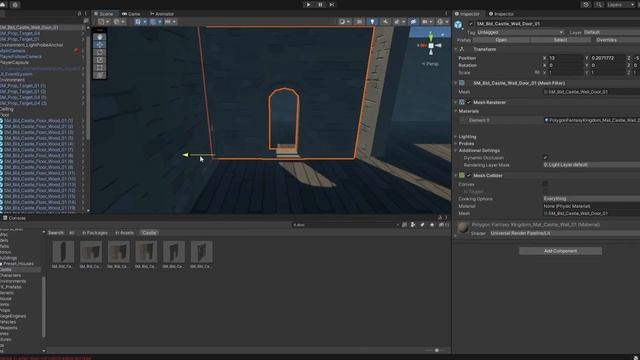Click the prefab Select button
Viewport: 640px width, 360px height.
(560, 40)
